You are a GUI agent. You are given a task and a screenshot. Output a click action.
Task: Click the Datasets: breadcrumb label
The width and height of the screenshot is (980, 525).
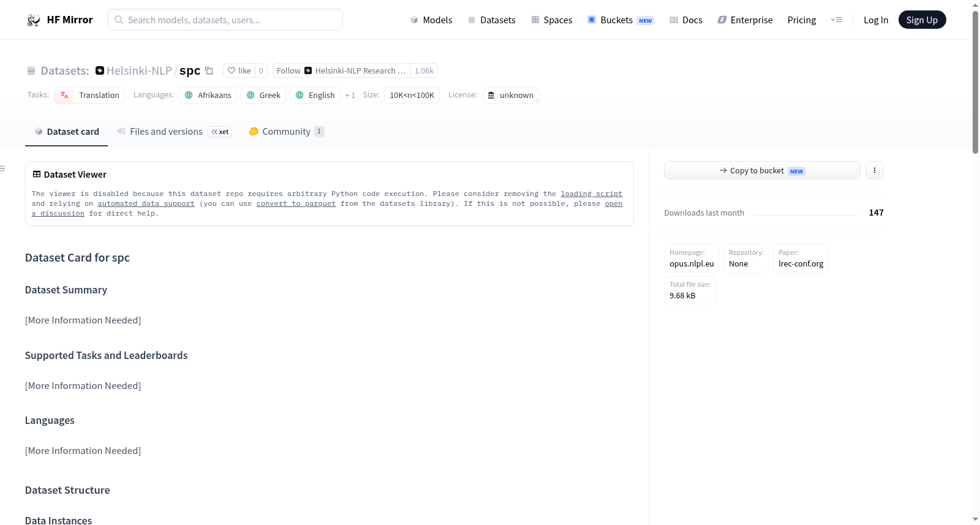pos(65,70)
